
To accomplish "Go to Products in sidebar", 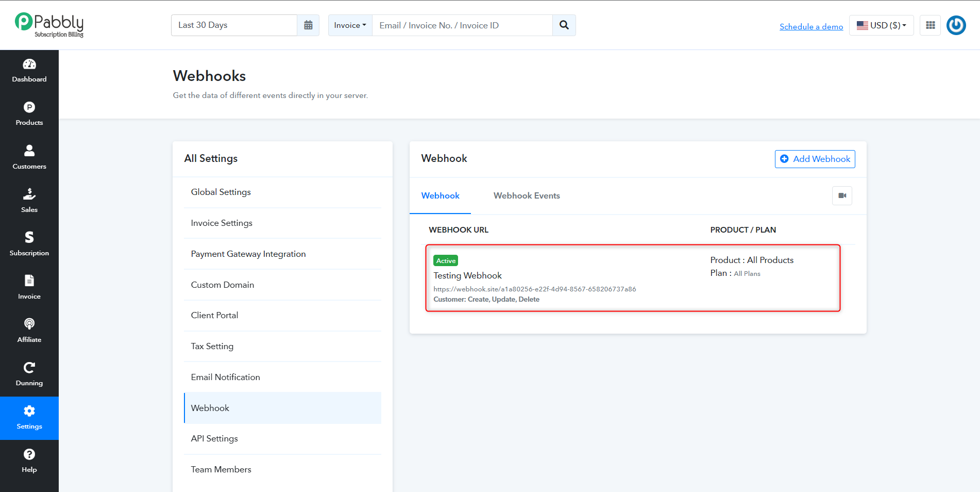I will 29,114.
